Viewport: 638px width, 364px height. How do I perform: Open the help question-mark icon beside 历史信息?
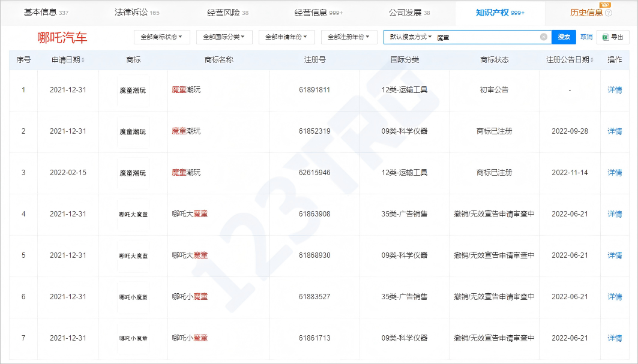[x=609, y=12]
